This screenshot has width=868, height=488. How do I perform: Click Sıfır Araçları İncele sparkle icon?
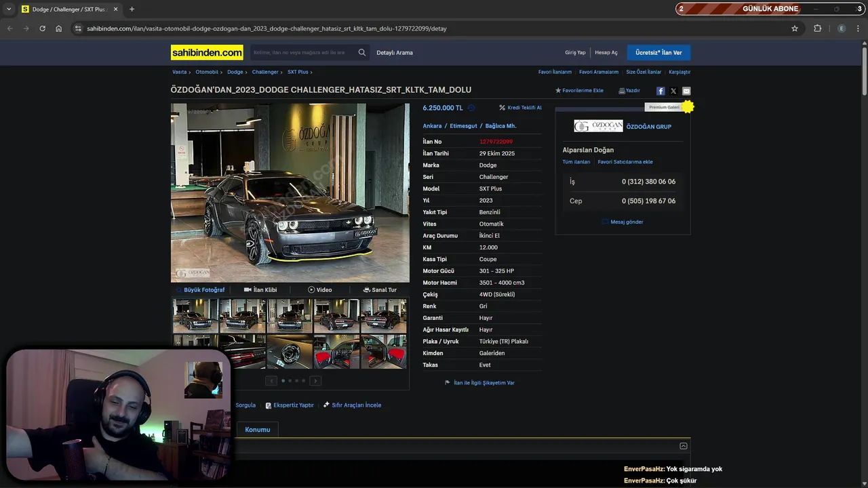[326, 405]
